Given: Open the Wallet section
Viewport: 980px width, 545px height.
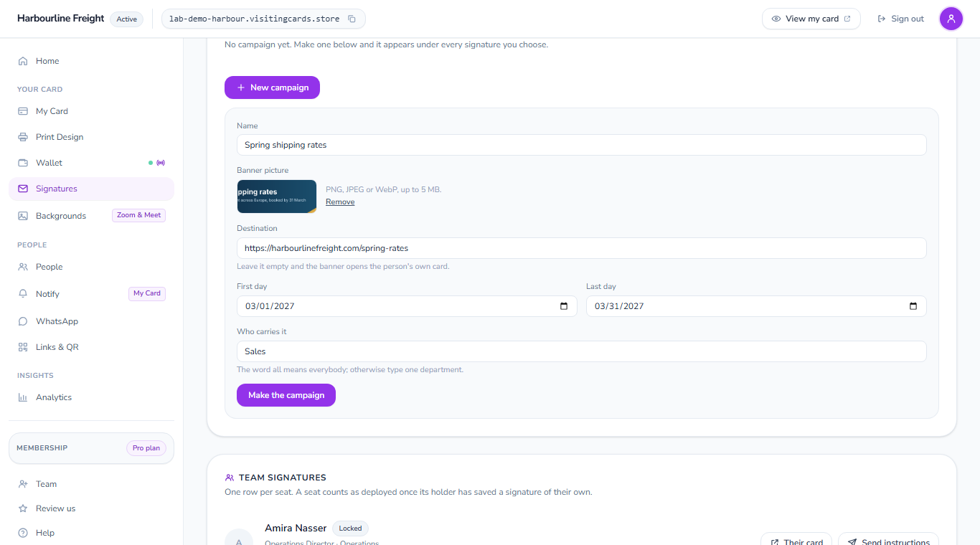Looking at the screenshot, I should (x=91, y=163).
